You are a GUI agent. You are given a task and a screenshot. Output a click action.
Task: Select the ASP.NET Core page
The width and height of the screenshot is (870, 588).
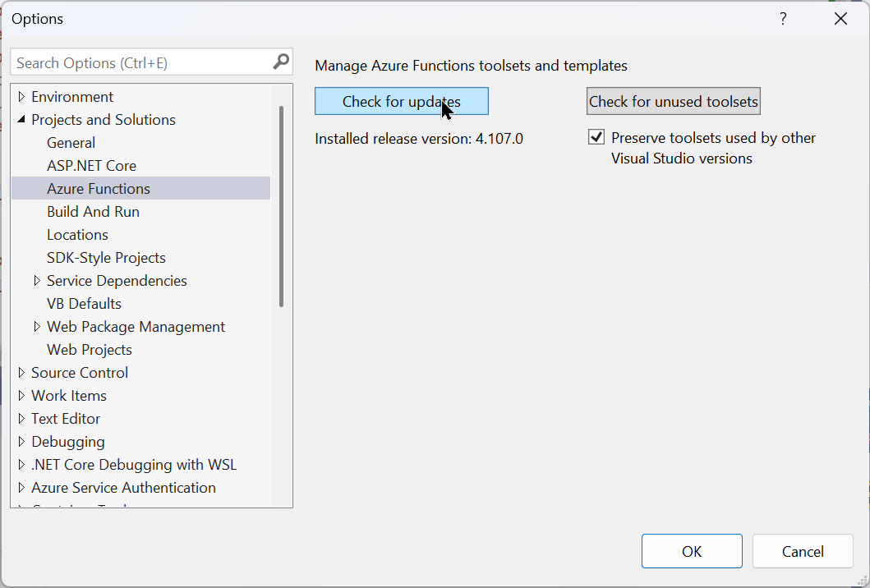coord(91,166)
